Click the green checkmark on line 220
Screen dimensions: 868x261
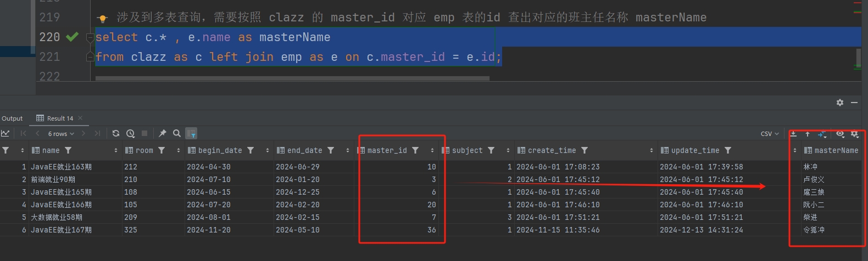(72, 37)
